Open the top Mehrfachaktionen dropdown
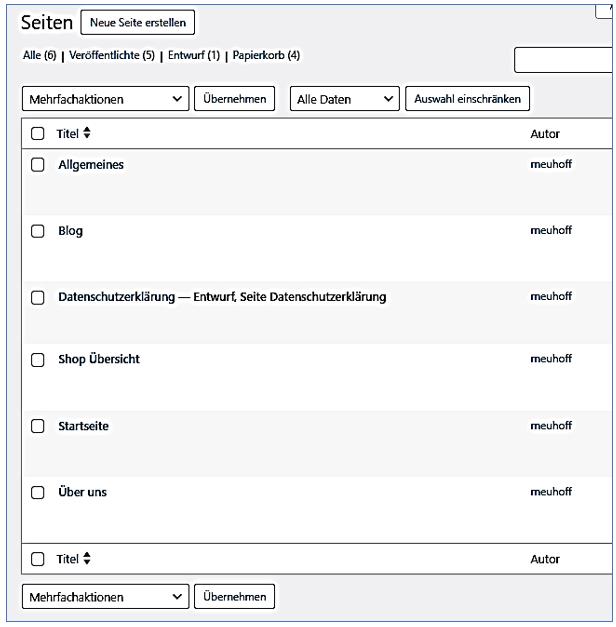Image resolution: width=616 pixels, height=627 pixels. (104, 99)
